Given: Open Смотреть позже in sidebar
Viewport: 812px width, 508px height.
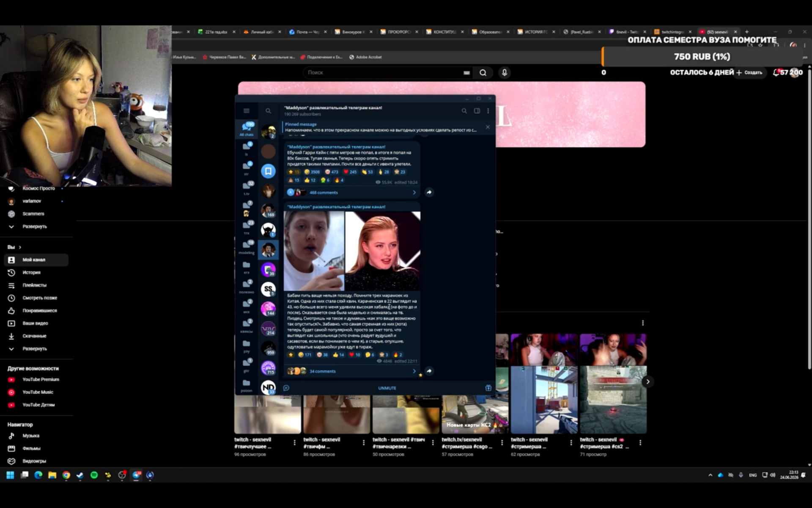Looking at the screenshot, I should tap(36, 298).
